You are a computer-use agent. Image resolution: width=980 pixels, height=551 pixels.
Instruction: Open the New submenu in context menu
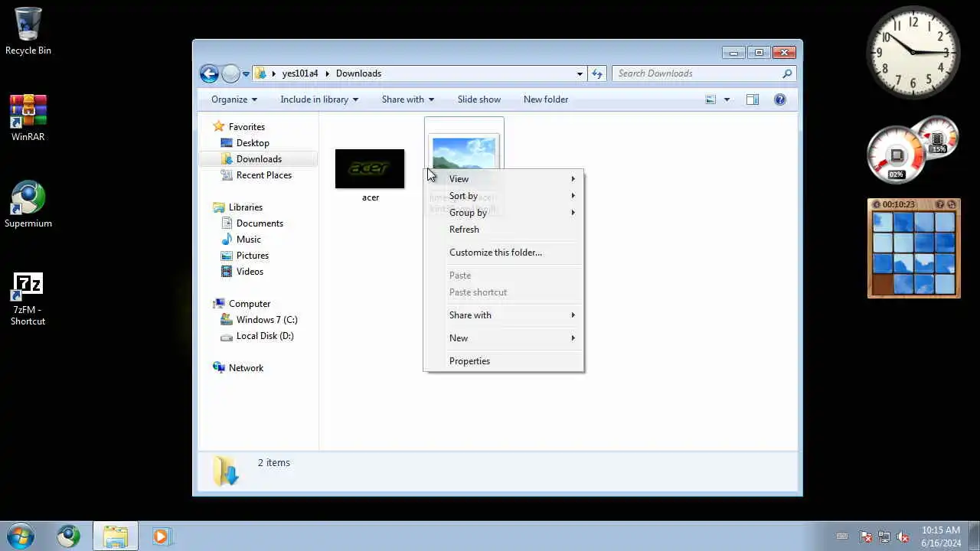504,338
